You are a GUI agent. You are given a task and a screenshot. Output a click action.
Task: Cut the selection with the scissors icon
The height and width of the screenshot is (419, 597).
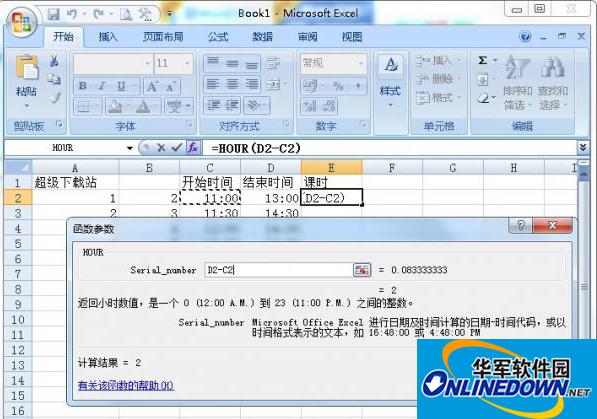pyautogui.click(x=54, y=61)
